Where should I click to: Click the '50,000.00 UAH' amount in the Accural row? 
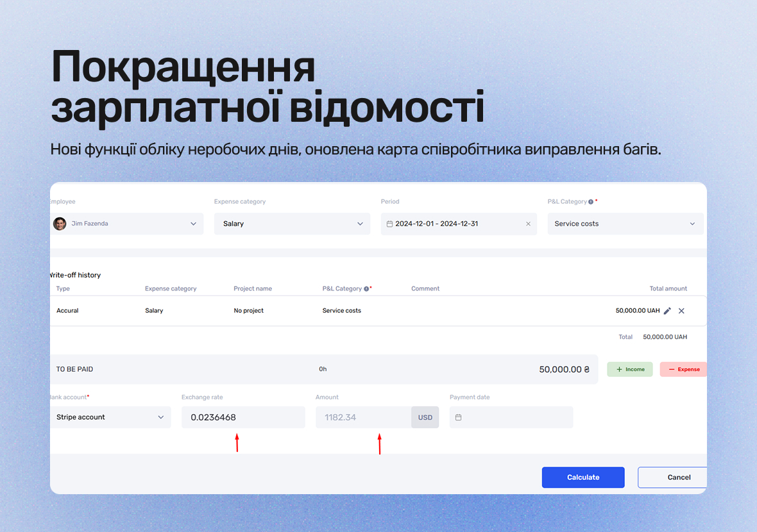pyautogui.click(x=637, y=311)
